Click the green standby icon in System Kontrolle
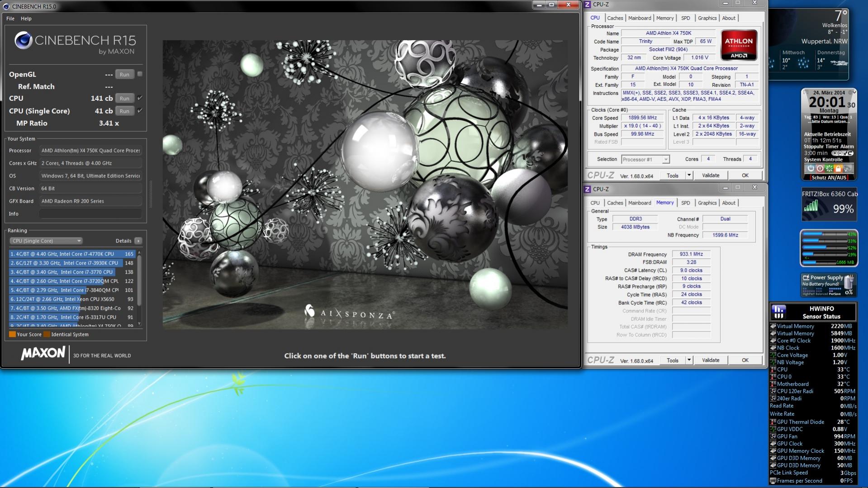Viewport: 868px width, 488px height. point(829,168)
